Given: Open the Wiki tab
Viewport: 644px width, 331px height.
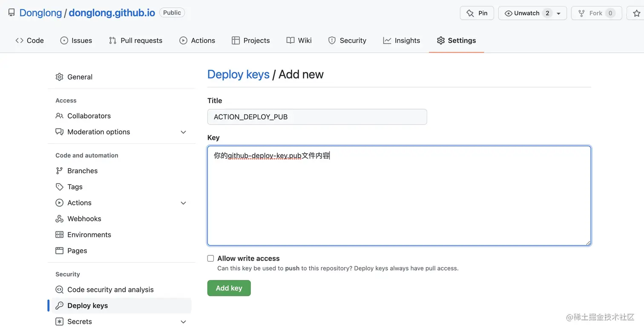Looking at the screenshot, I should (299, 40).
